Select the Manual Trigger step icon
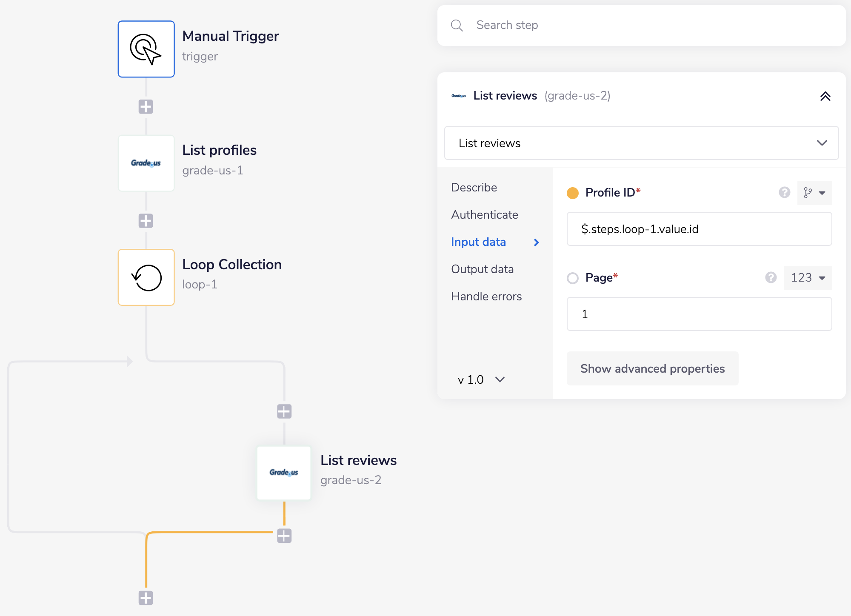This screenshot has width=851, height=616. [146, 49]
